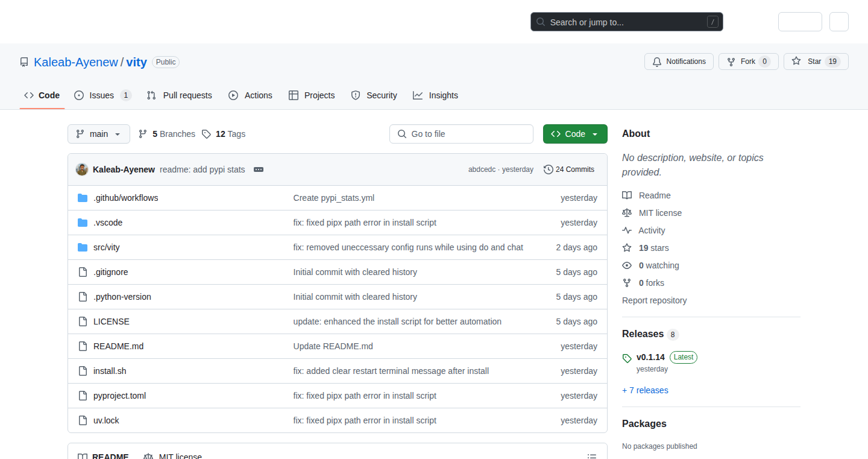Open 'fix: added clear restart terminal message' commit
868x459 pixels.
[391, 371]
